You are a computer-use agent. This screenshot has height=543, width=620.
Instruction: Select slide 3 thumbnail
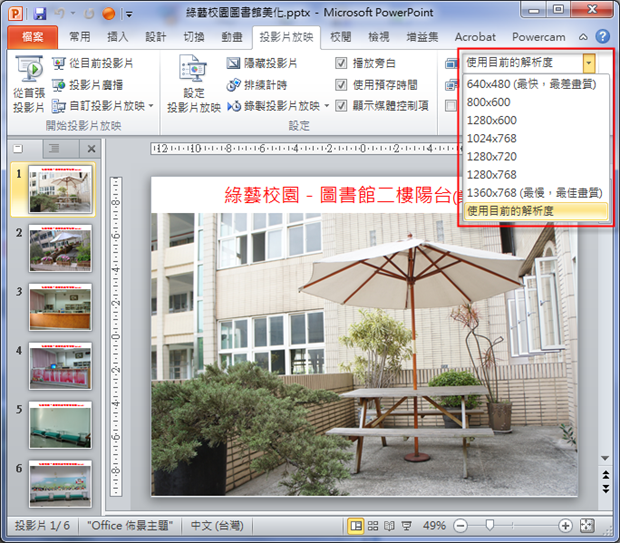(x=60, y=307)
